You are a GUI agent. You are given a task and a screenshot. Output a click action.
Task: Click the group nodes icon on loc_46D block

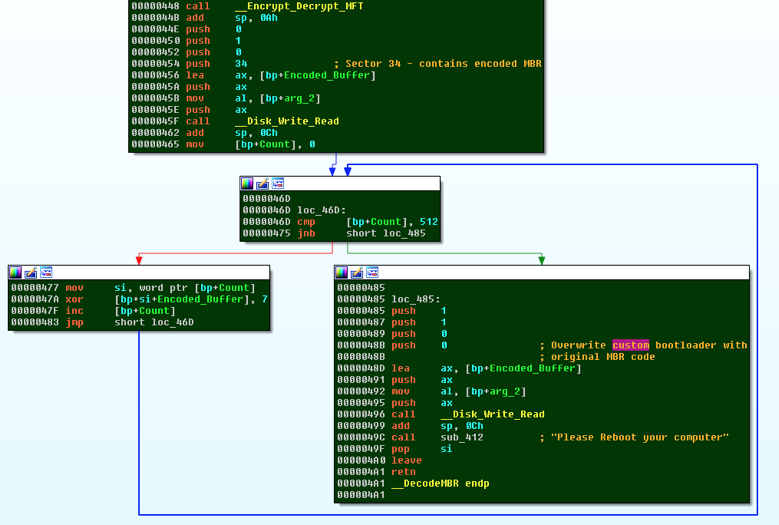pyautogui.click(x=277, y=184)
